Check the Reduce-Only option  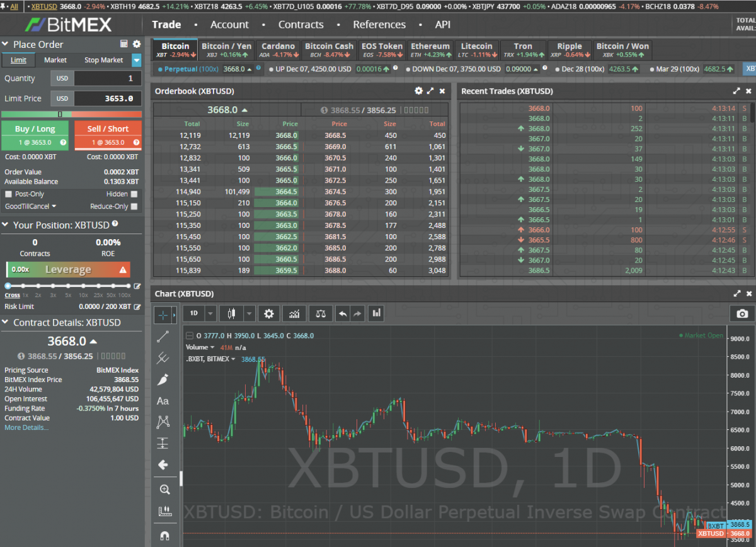pyautogui.click(x=134, y=206)
